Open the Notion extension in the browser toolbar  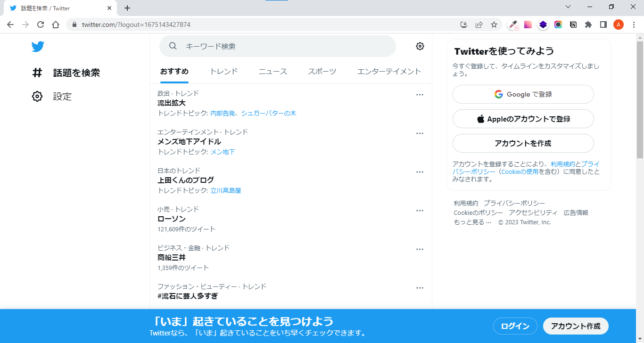click(573, 24)
